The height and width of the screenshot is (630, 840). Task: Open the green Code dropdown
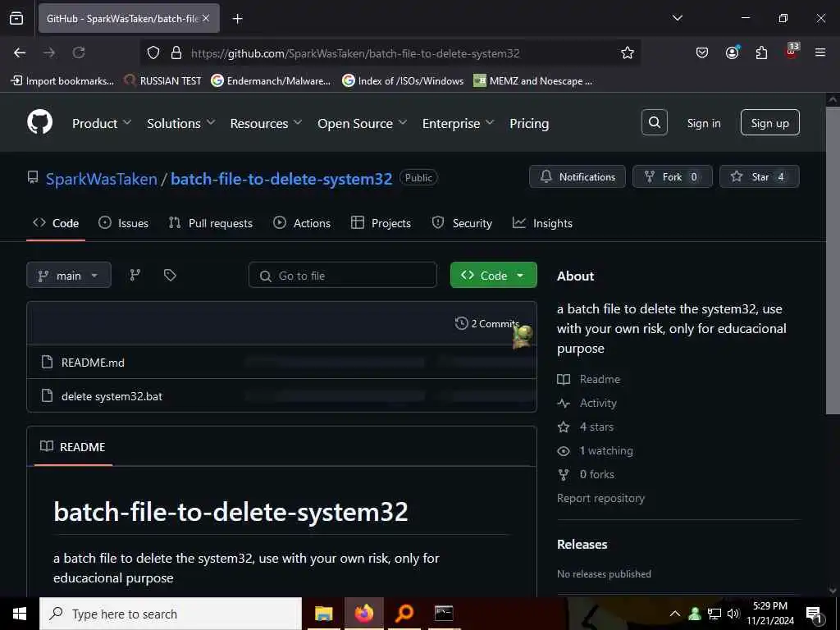point(493,276)
